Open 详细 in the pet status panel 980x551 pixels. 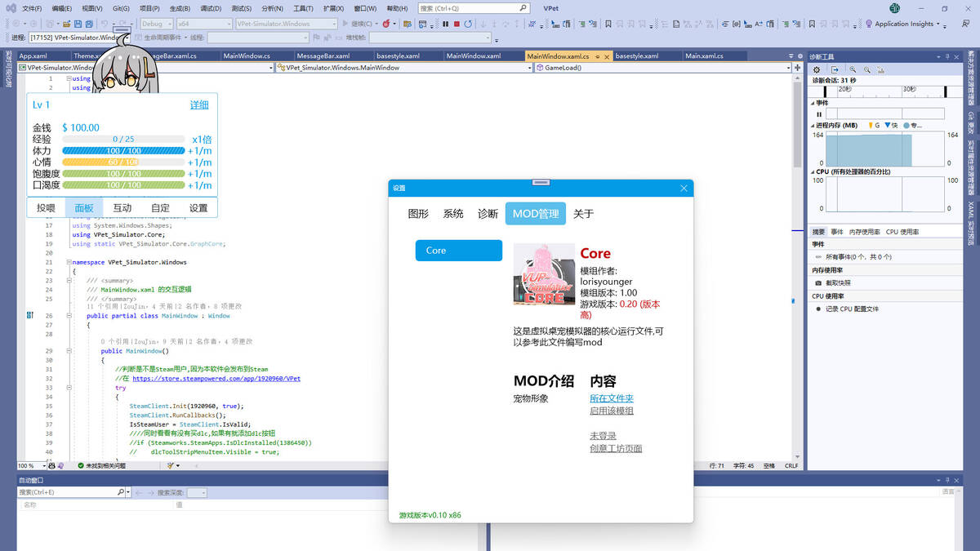point(199,105)
